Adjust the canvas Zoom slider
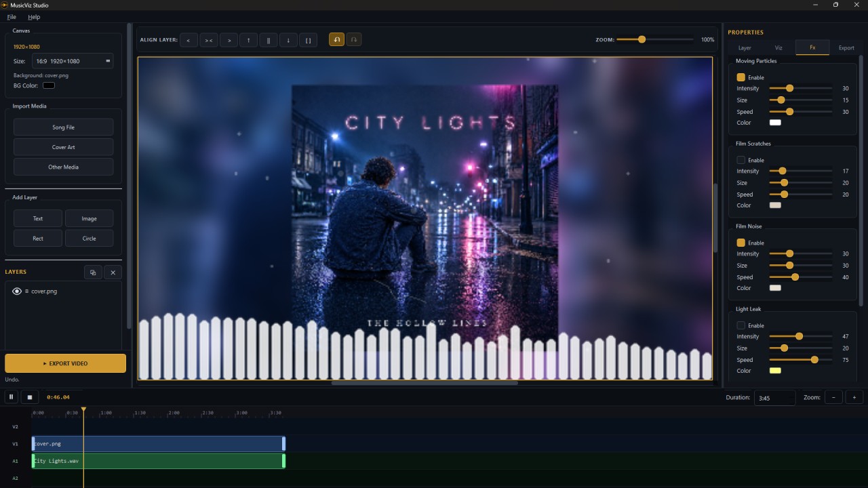Image resolution: width=868 pixels, height=488 pixels. 655,40
